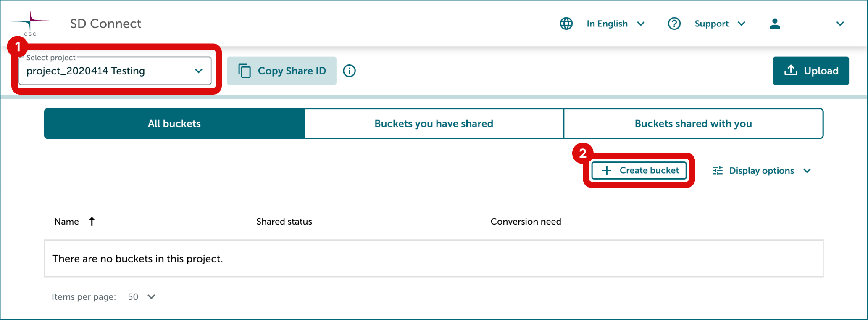Sort by Name using the arrow icon
868x320 pixels.
[x=92, y=221]
